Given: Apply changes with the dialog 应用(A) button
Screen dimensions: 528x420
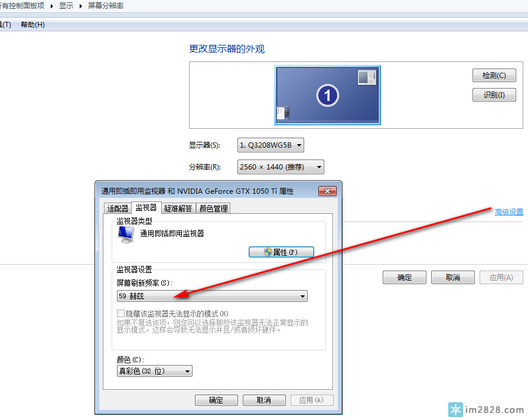Looking at the screenshot, I should (x=312, y=399).
